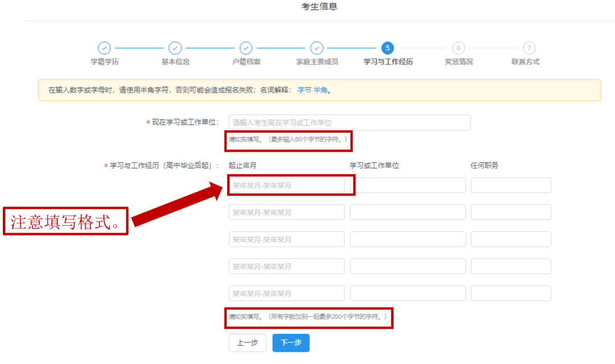
Task: Open the 半角 explanation link
Action: (320, 90)
